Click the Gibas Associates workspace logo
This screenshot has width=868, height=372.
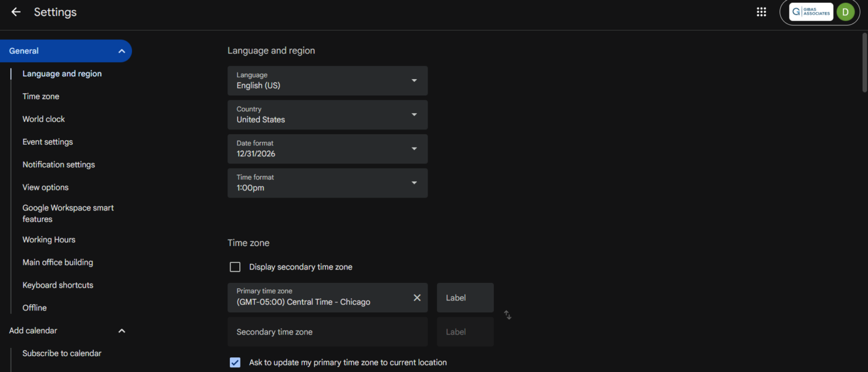811,11
